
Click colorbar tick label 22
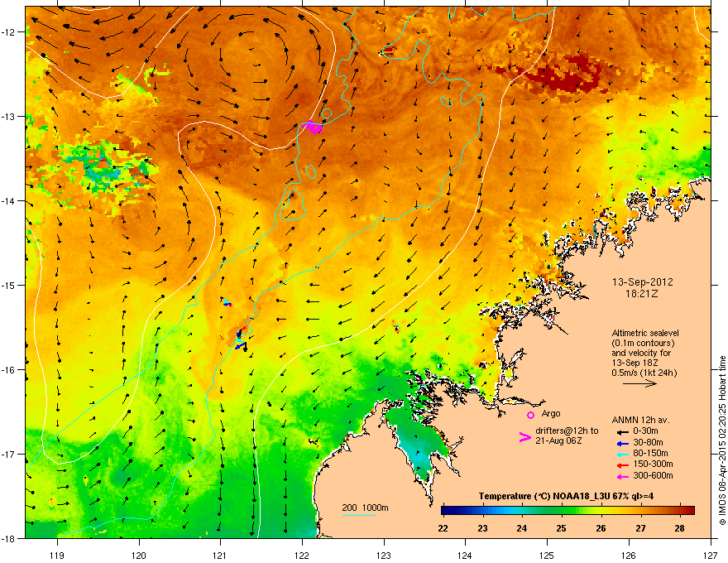tap(443, 528)
